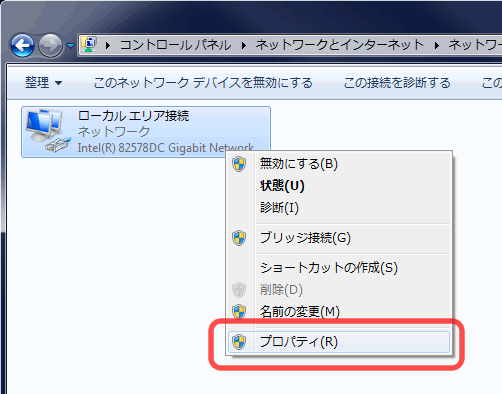Go back with the Back arrow button
502x394 pixels.
click(22, 45)
